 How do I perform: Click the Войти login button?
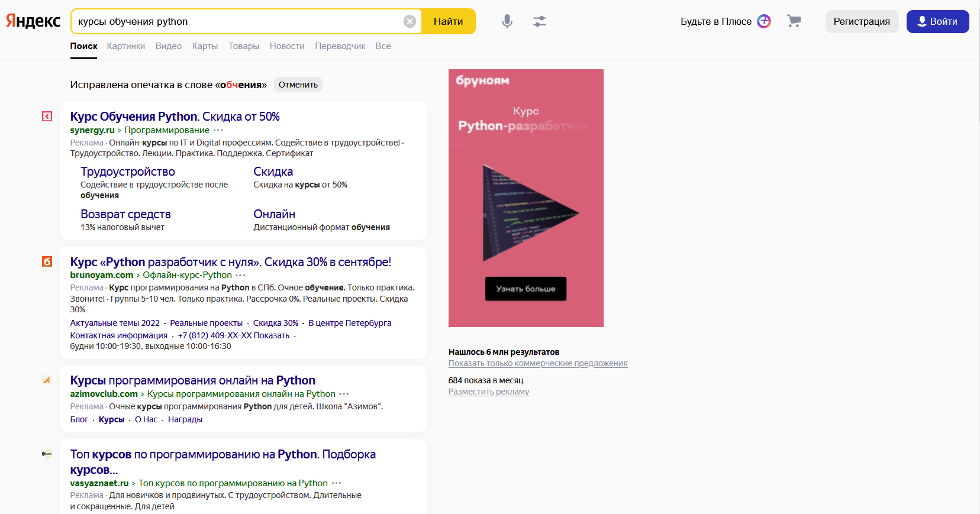click(x=937, y=21)
